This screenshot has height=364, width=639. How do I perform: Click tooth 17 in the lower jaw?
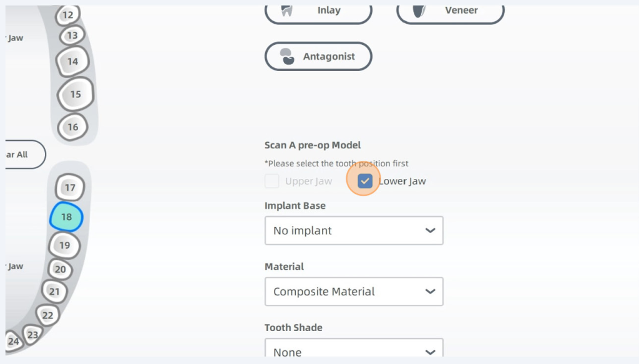(70, 188)
